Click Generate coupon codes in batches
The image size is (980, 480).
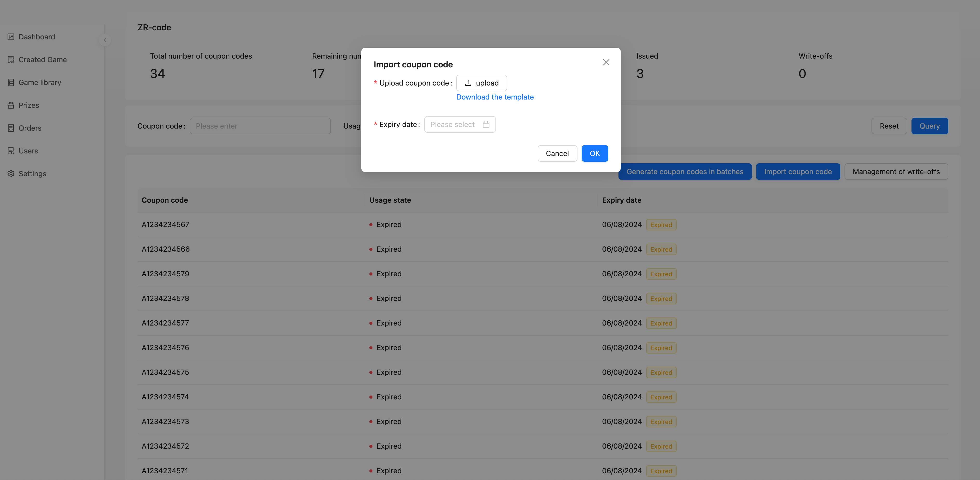pos(684,172)
